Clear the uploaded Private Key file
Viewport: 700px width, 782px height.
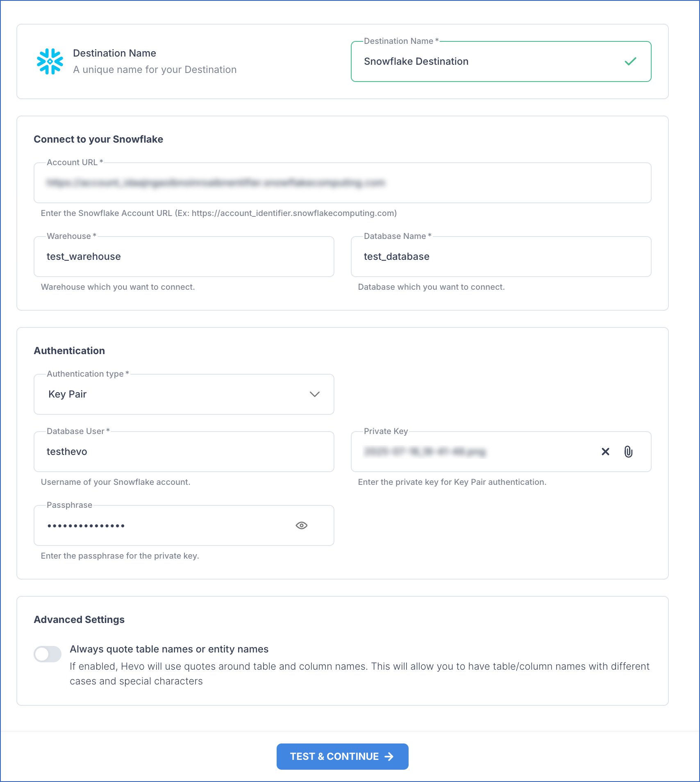coord(605,452)
